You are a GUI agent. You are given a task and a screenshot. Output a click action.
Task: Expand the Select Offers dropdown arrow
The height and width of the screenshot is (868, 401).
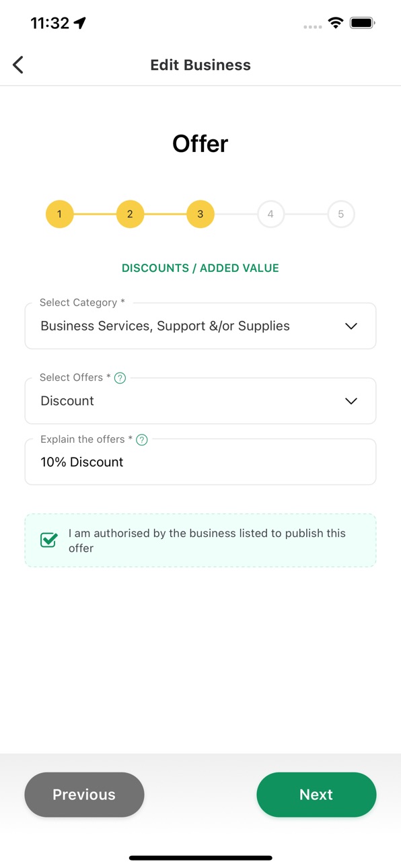point(351,401)
